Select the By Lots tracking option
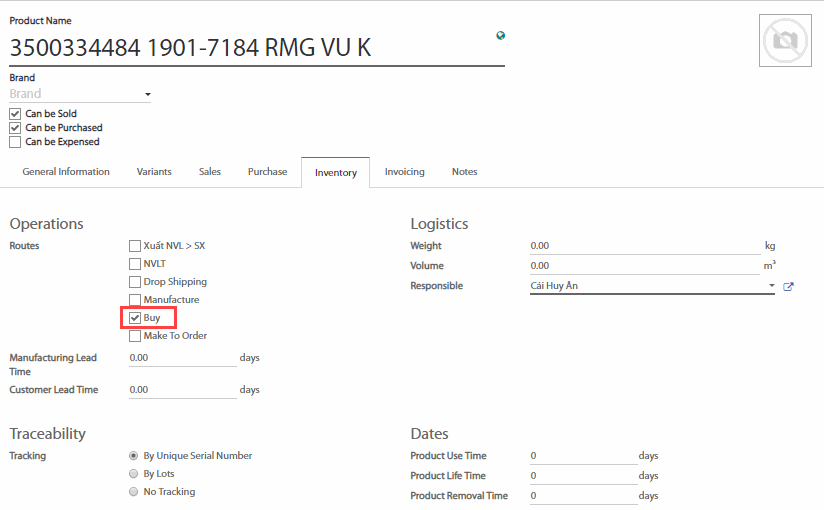The width and height of the screenshot is (824, 510). (134, 474)
